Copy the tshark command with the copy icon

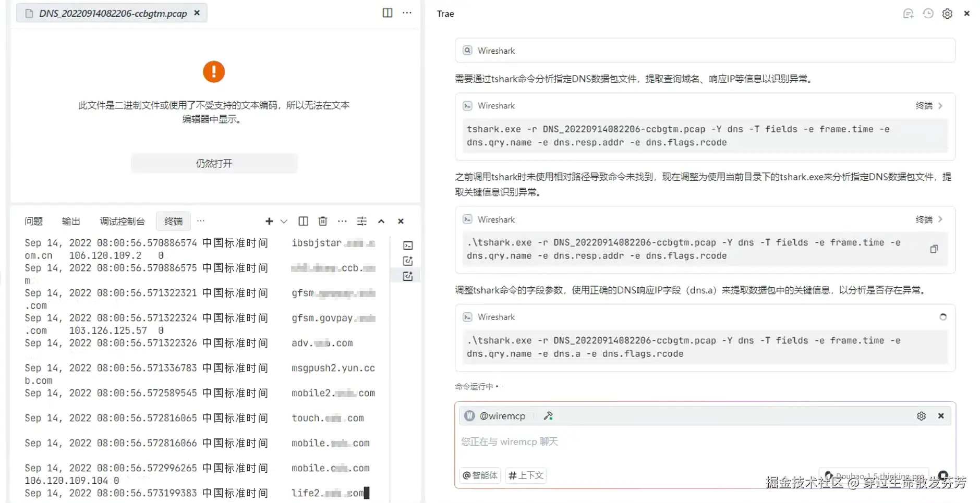[934, 249]
